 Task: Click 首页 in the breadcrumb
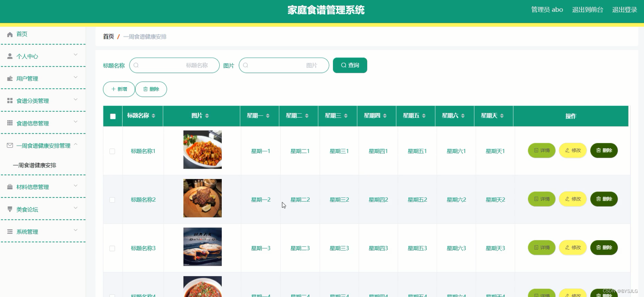(x=108, y=37)
